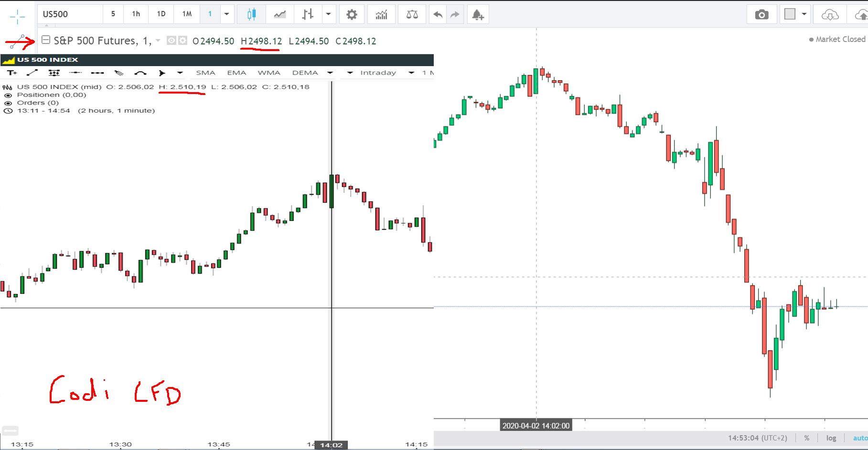This screenshot has height=450, width=868.
Task: Take a snapshot with the camera icon
Action: pos(761,14)
